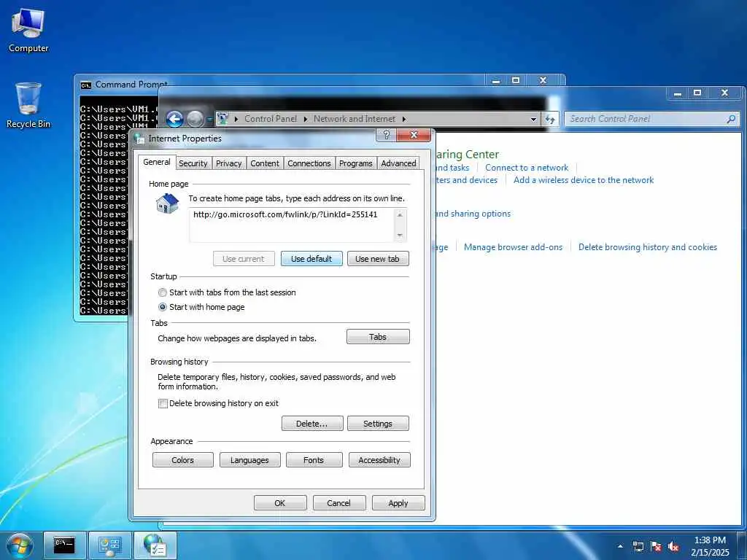Open the Colors appearance button
Image resolution: width=747 pixels, height=560 pixels.
[x=183, y=460]
